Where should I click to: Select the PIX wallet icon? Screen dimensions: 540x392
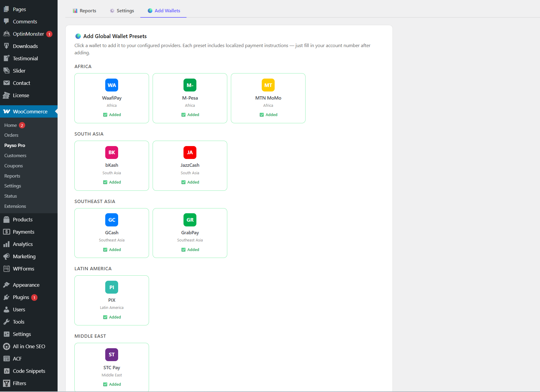click(112, 287)
